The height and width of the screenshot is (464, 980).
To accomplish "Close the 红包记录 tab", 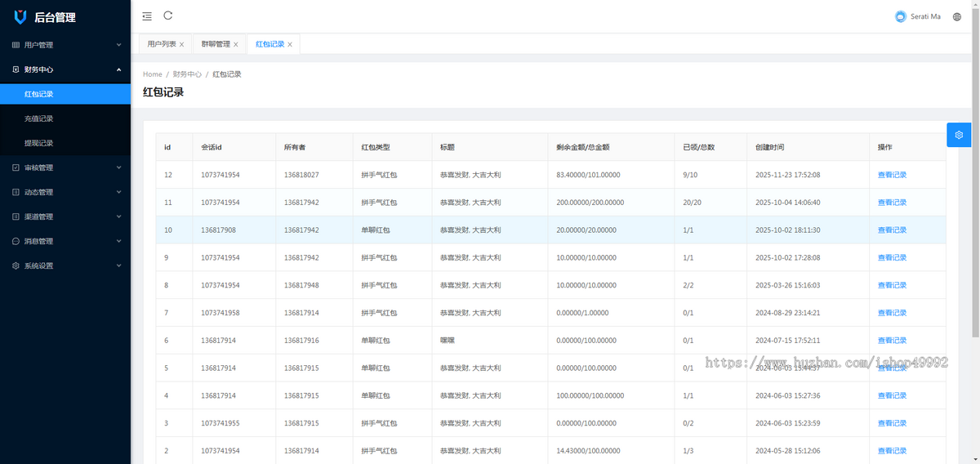I will 290,44.
